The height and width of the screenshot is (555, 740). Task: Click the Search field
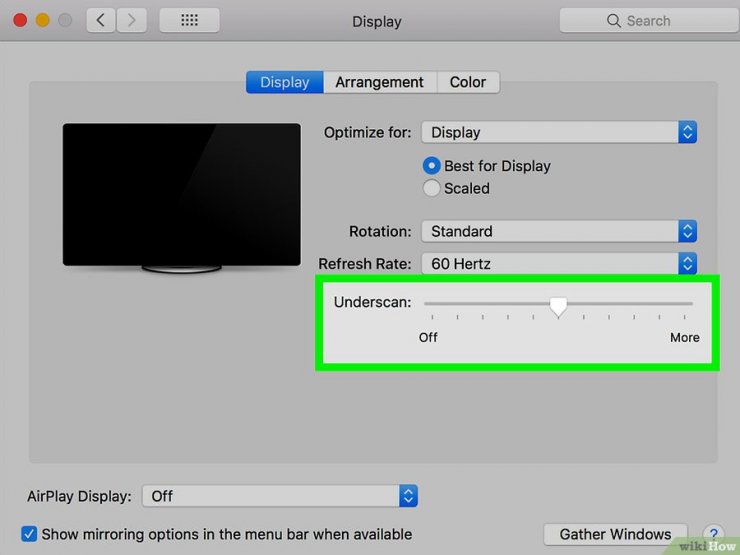[649, 21]
